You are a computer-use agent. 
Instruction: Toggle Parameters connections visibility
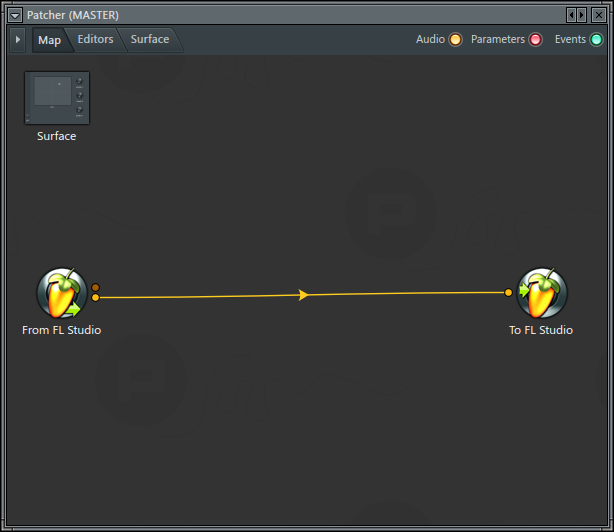535,40
